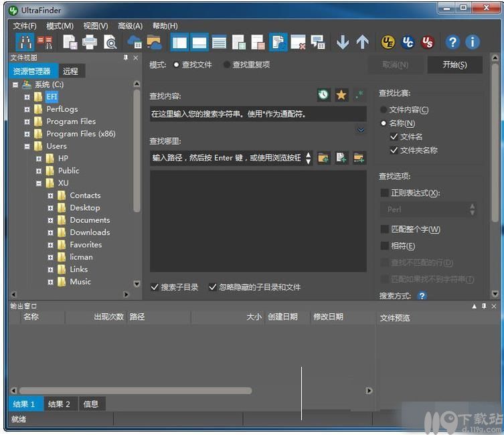
Task: Click the binoculars Find toolbar icon
Action: (25, 42)
